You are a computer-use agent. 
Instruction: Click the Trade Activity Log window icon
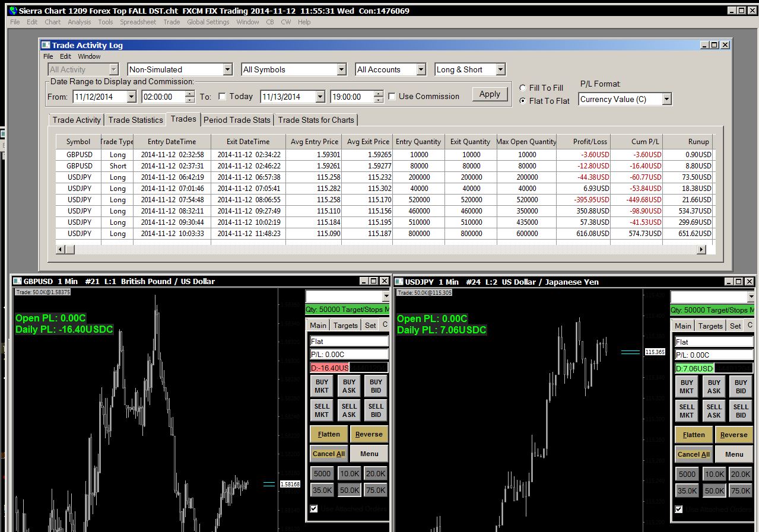pos(46,45)
